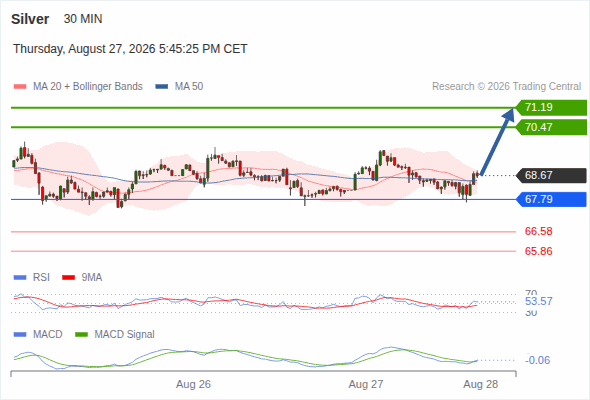Viewport: 590px width, 400px height.
Task: Click the MACD legend text
Action: tap(47, 335)
